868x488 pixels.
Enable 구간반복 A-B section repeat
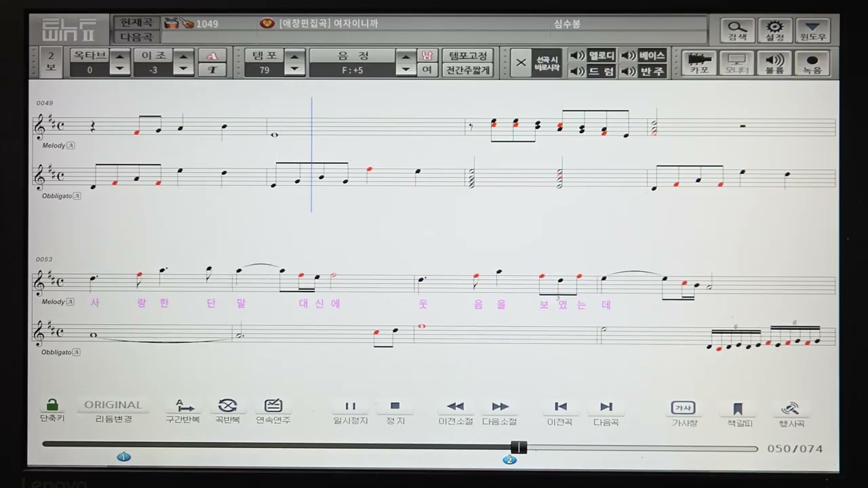183,411
